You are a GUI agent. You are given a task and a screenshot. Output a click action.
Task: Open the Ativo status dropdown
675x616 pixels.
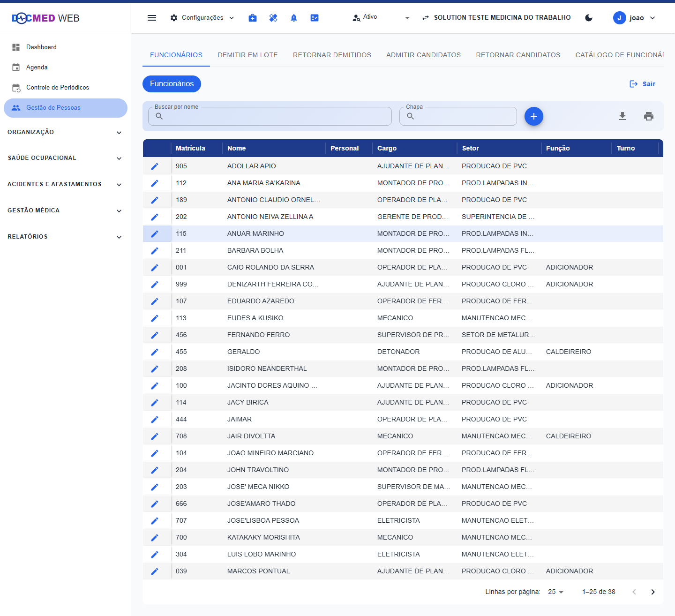click(x=381, y=18)
